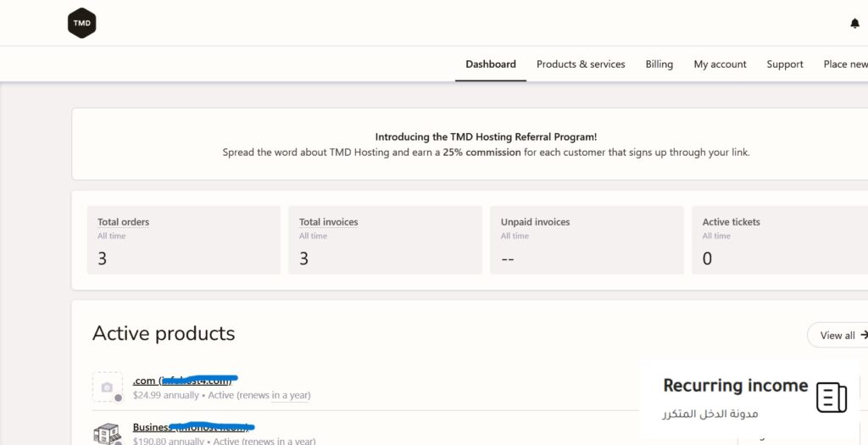This screenshot has height=445, width=868.
Task: Click the building icon beside Business product
Action: [x=108, y=435]
